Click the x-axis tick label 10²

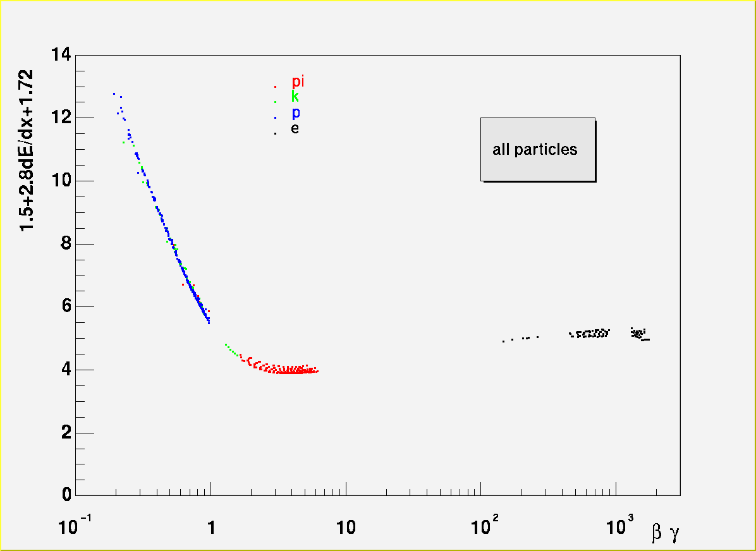485,524
